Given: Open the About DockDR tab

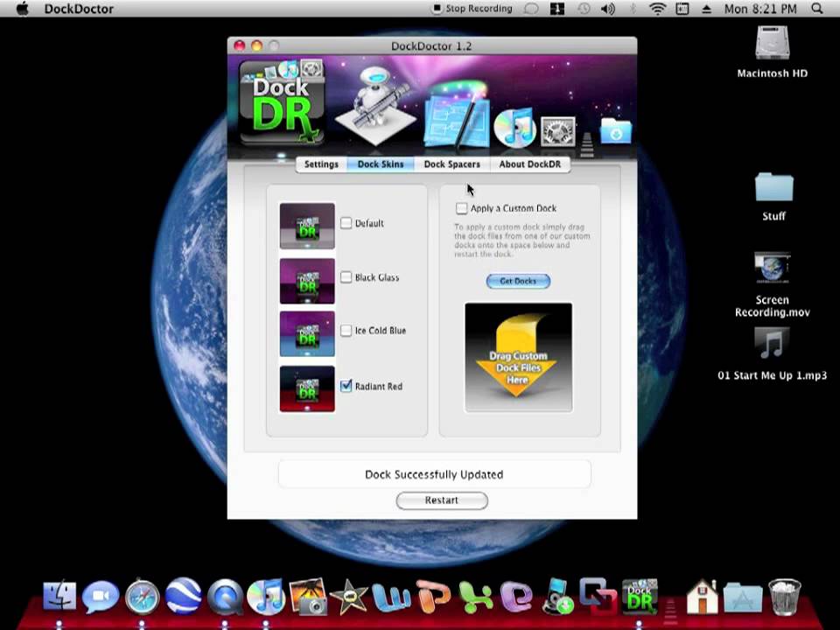Looking at the screenshot, I should pyautogui.click(x=530, y=164).
